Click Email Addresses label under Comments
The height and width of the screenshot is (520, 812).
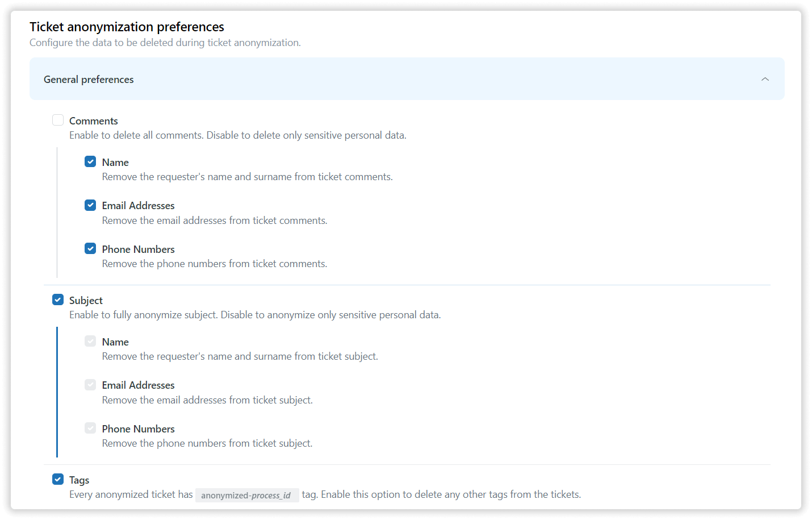pyautogui.click(x=138, y=206)
